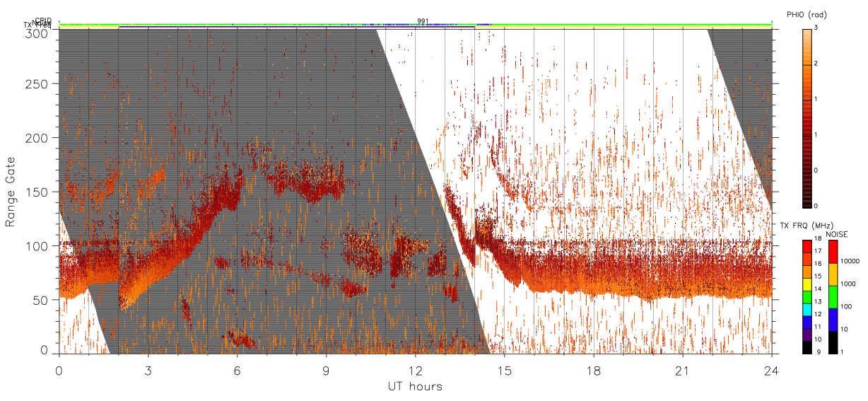This screenshot has width=868, height=401.
Task: Click x-axis tick label '3'
Action: click(148, 370)
